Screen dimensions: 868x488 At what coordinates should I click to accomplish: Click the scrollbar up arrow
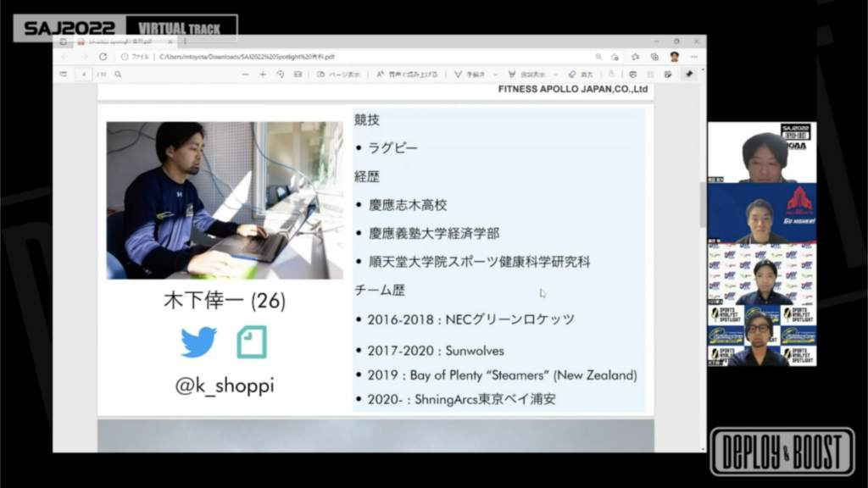point(703,70)
